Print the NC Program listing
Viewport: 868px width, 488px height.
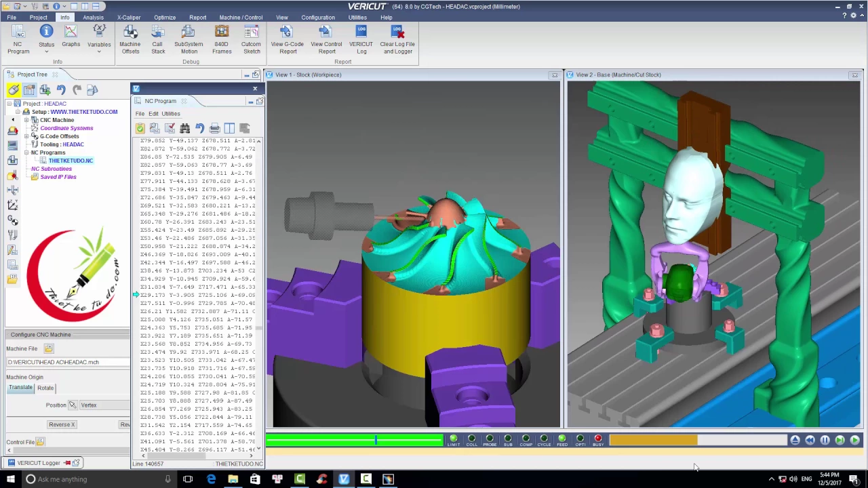click(x=214, y=128)
